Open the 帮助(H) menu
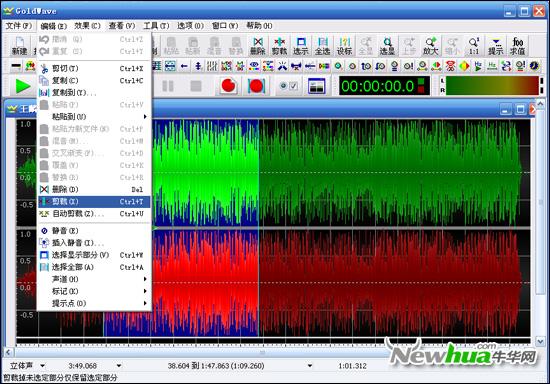The image size is (550, 384). [x=259, y=26]
